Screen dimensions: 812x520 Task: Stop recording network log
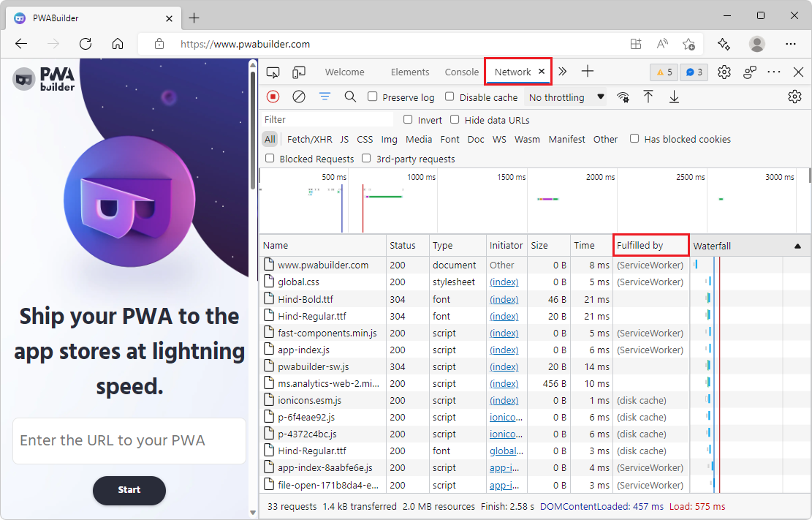point(273,96)
